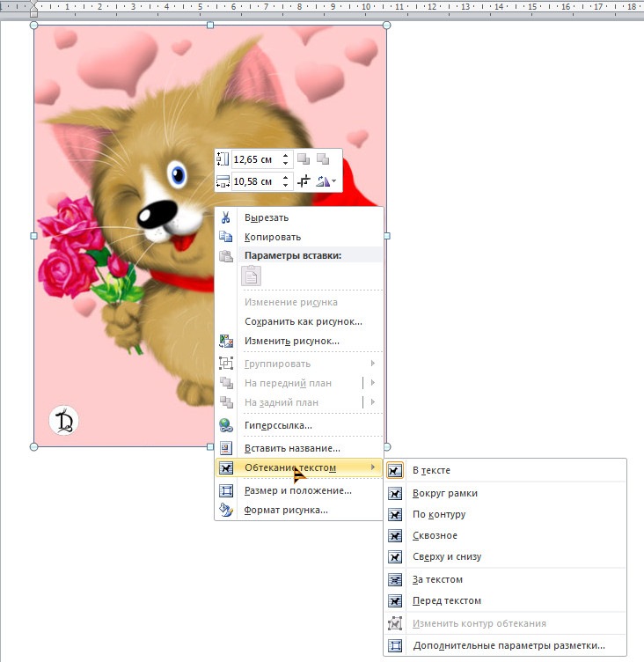Viewport: 644px width, 662px height.
Task: Click the paste option clipboard button
Action: tap(251, 276)
